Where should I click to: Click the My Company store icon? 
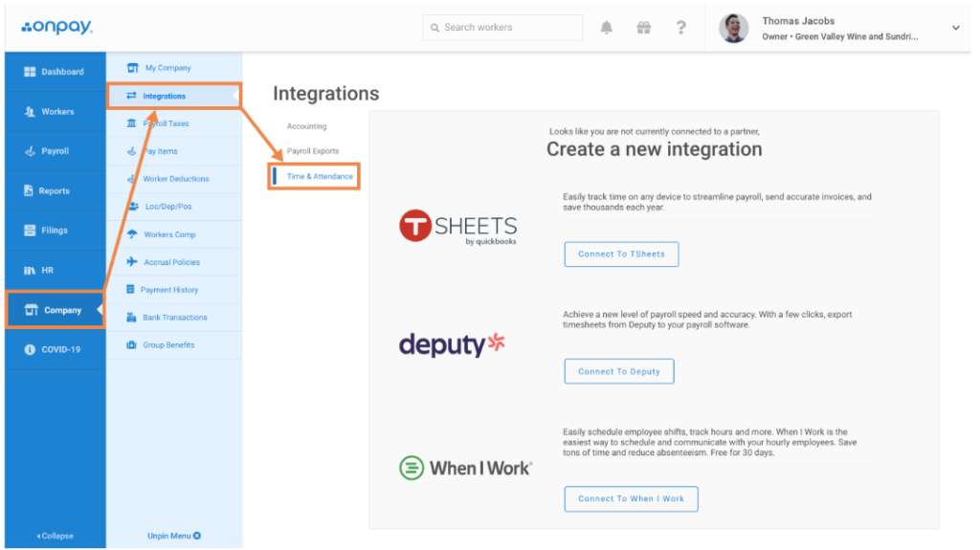[x=132, y=68]
